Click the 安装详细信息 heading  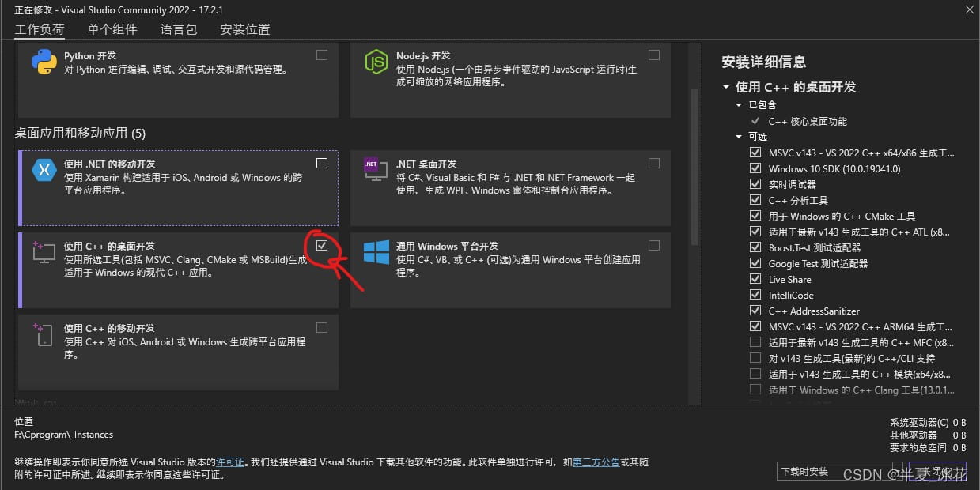click(764, 62)
